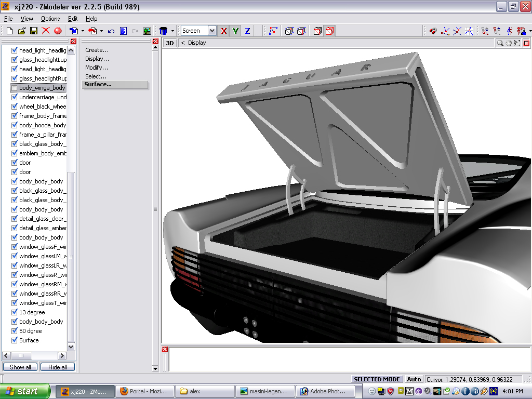Uncheck the undercarriage_und object checkbox
The image size is (532, 399).
(14, 97)
